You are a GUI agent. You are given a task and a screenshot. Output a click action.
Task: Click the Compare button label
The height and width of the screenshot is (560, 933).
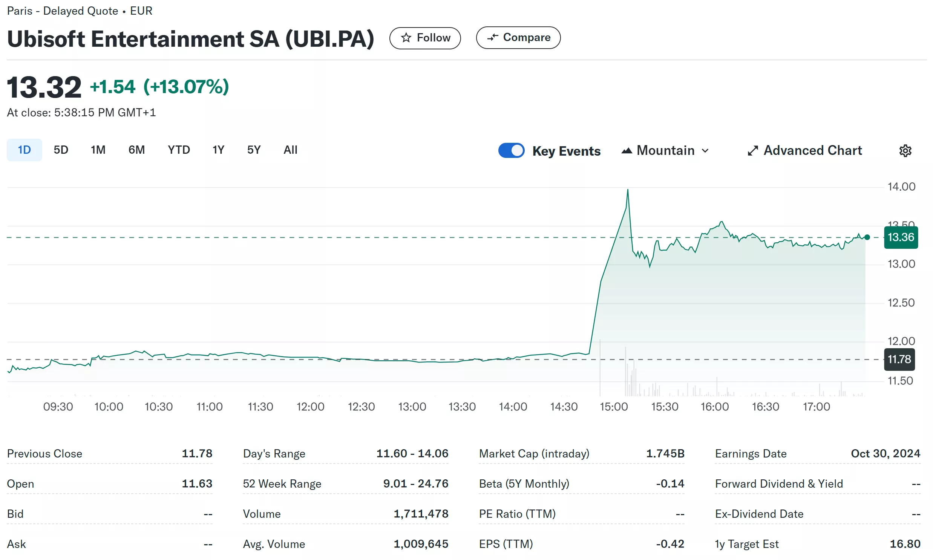tap(527, 37)
